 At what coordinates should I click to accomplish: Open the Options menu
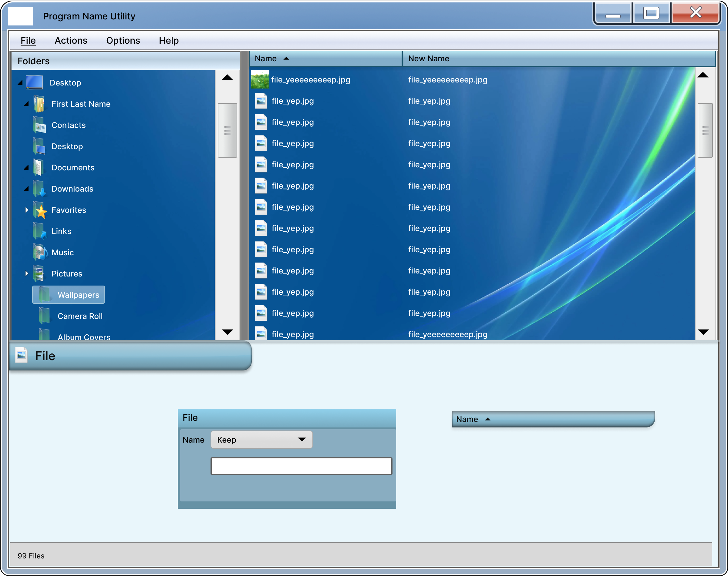(x=123, y=40)
